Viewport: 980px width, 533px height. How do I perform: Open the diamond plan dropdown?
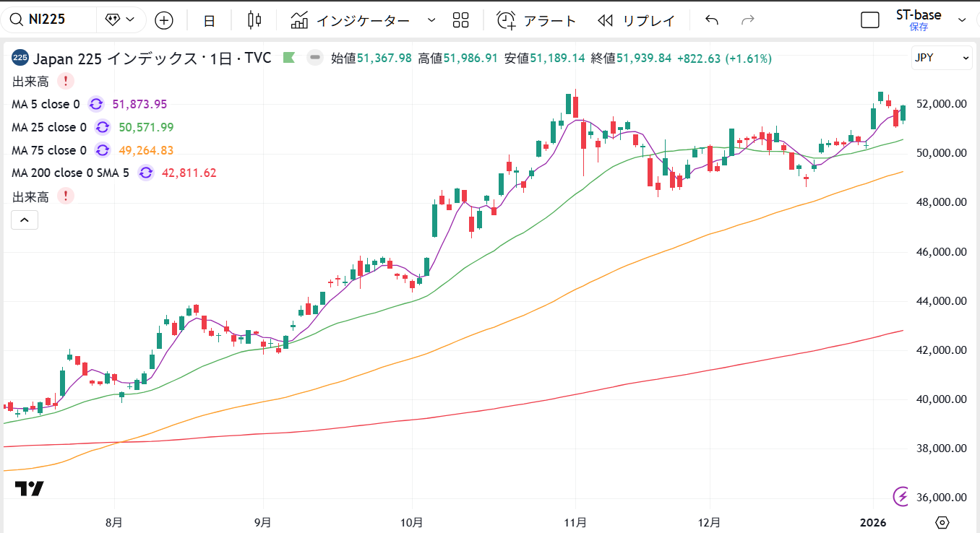click(x=121, y=19)
